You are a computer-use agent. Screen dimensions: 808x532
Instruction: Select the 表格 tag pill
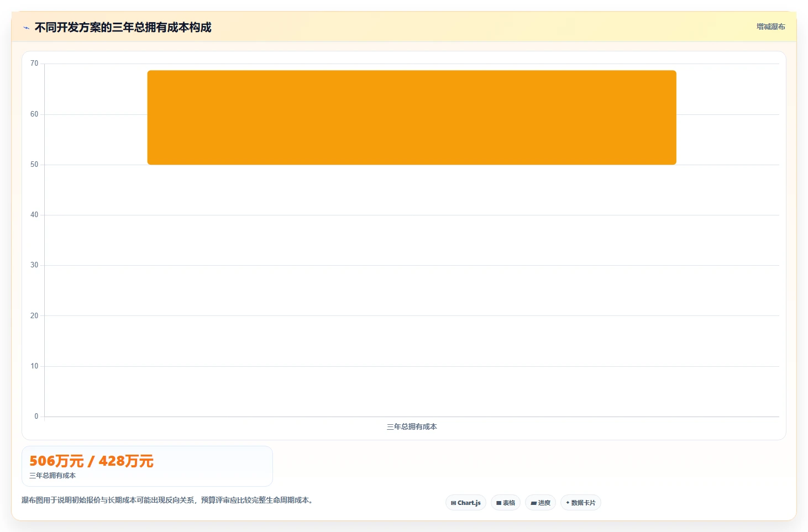tap(505, 503)
